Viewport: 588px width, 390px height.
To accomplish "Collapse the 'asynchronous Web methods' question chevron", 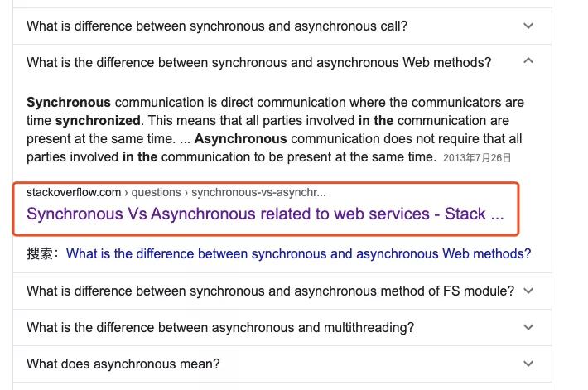I will coord(529,61).
